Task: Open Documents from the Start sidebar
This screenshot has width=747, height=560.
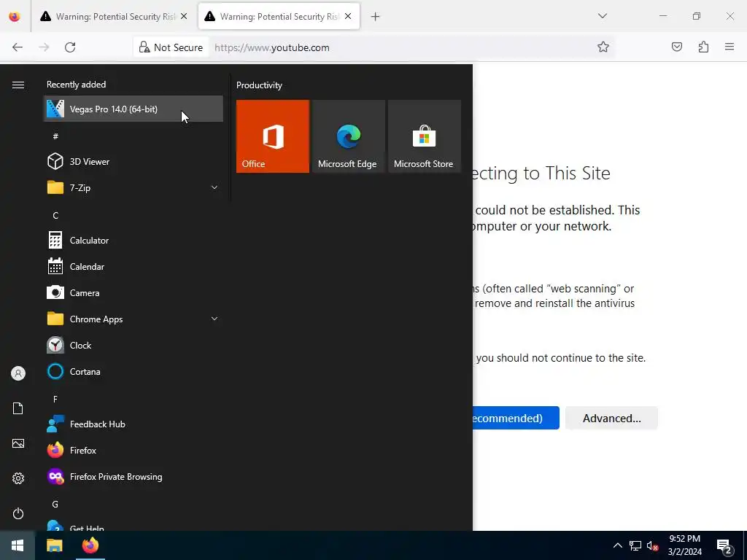Action: click(x=18, y=408)
